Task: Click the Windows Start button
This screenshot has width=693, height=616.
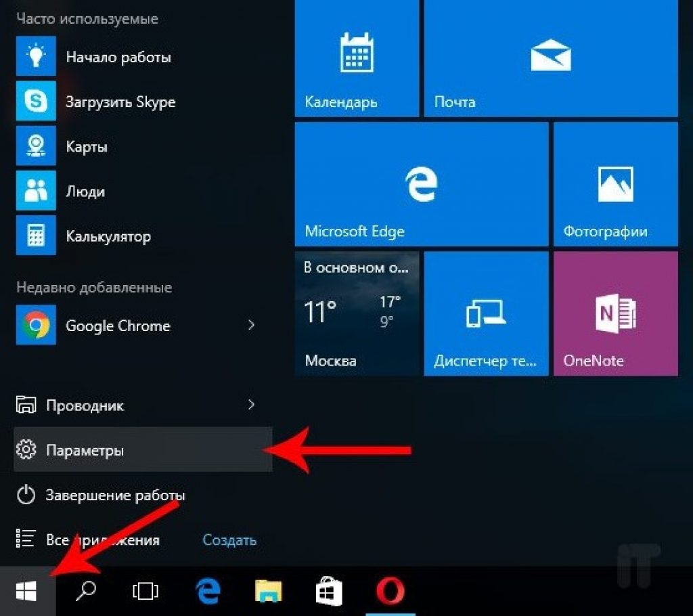Action: [26, 591]
